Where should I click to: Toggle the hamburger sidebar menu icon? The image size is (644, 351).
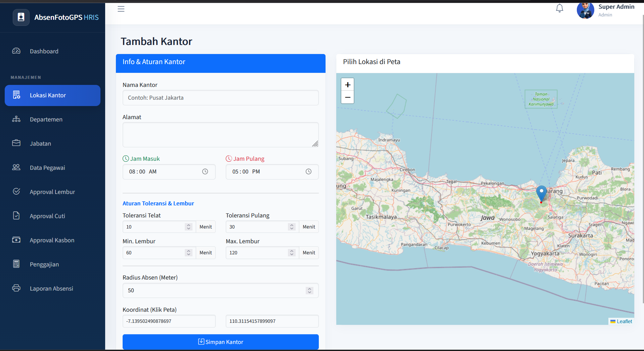click(121, 9)
